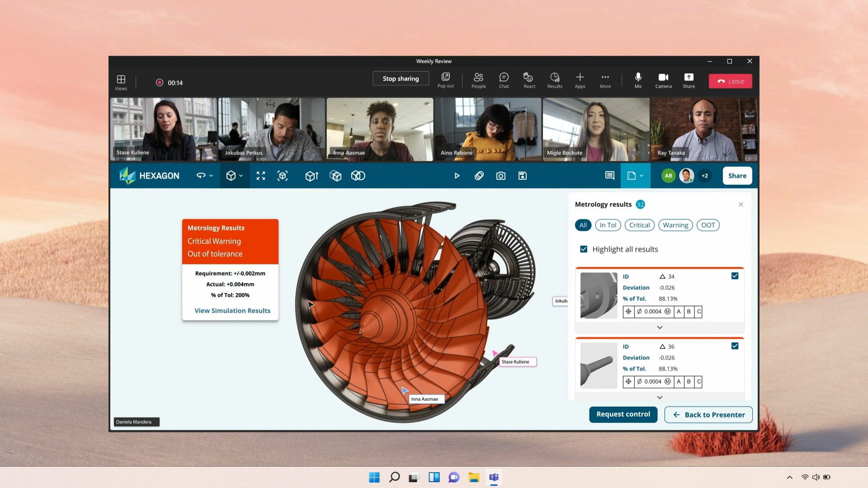Play the simulation in Hexagon toolbar
The image size is (868, 488).
(x=457, y=176)
